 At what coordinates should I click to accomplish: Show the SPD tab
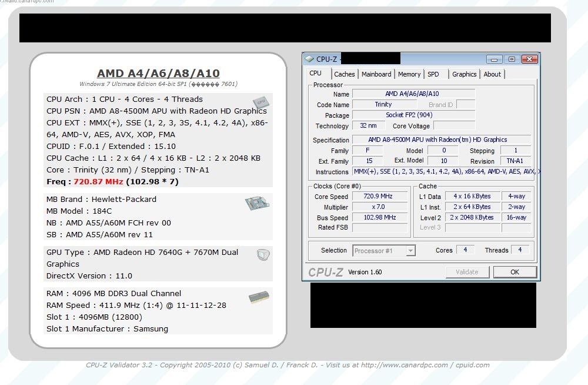click(433, 74)
